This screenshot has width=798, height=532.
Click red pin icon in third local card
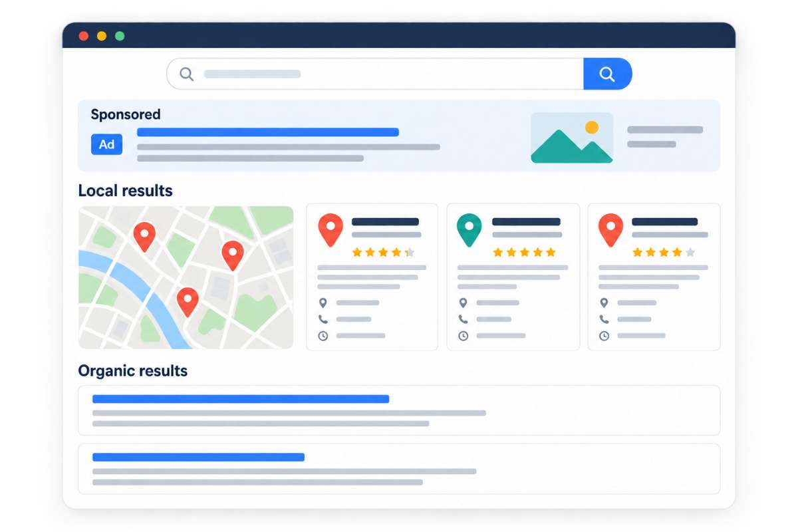point(611,229)
